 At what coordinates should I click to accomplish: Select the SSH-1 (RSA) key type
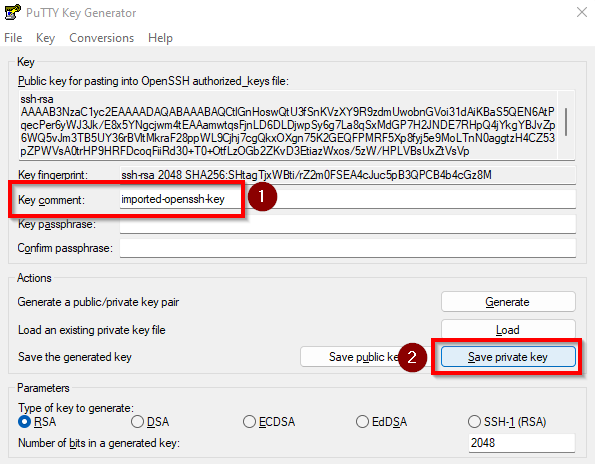point(507,422)
